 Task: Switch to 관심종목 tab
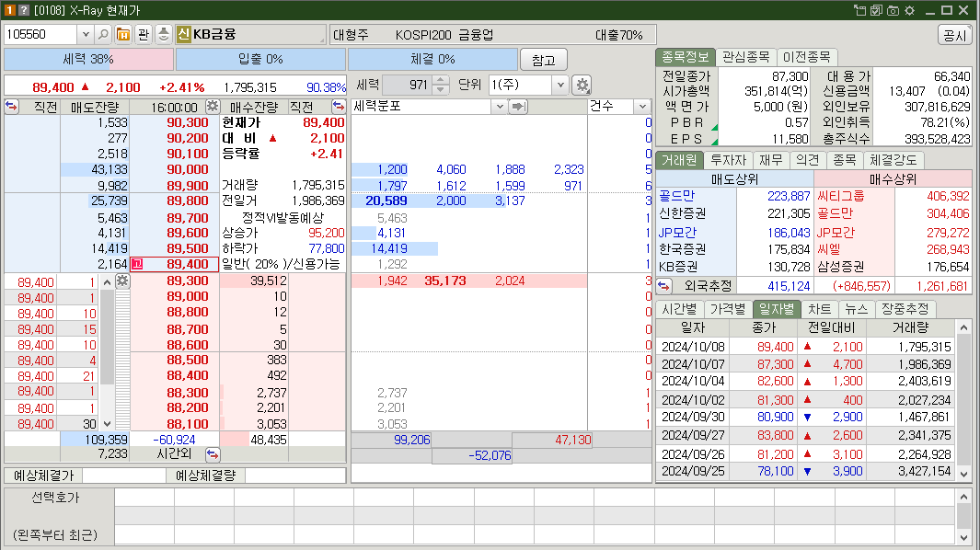point(745,57)
